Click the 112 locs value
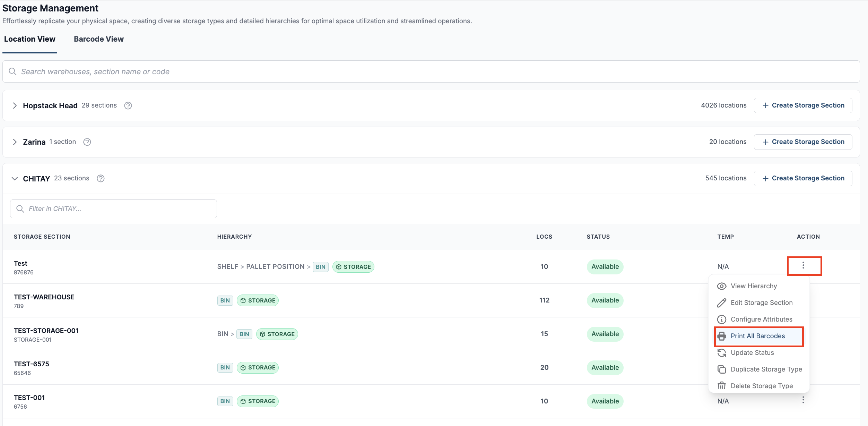 coord(544,300)
